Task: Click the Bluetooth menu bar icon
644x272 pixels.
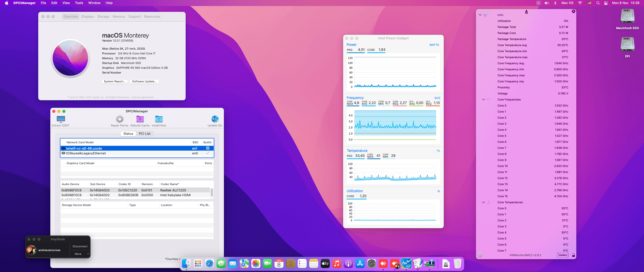Action: click(555, 3)
